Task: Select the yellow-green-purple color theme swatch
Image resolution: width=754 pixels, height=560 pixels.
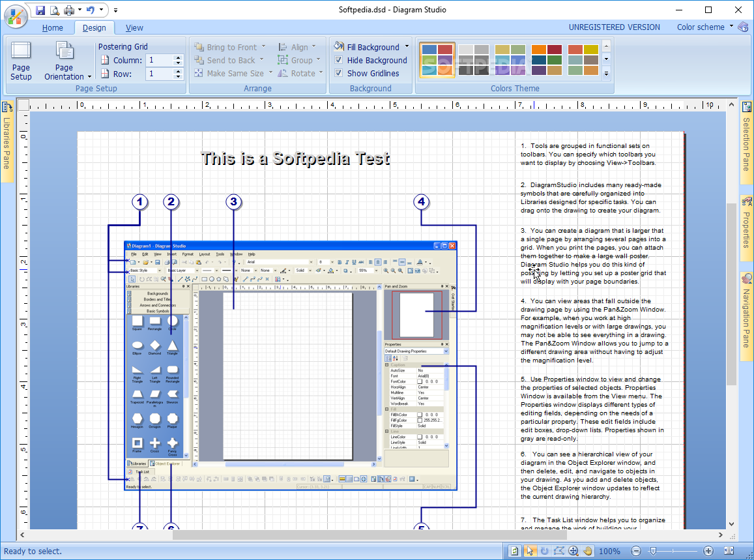Action: click(x=510, y=60)
